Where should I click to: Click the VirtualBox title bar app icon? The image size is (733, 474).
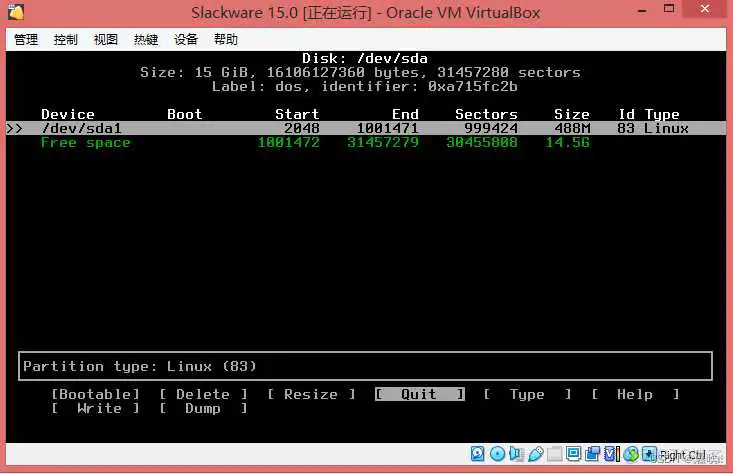click(x=16, y=12)
